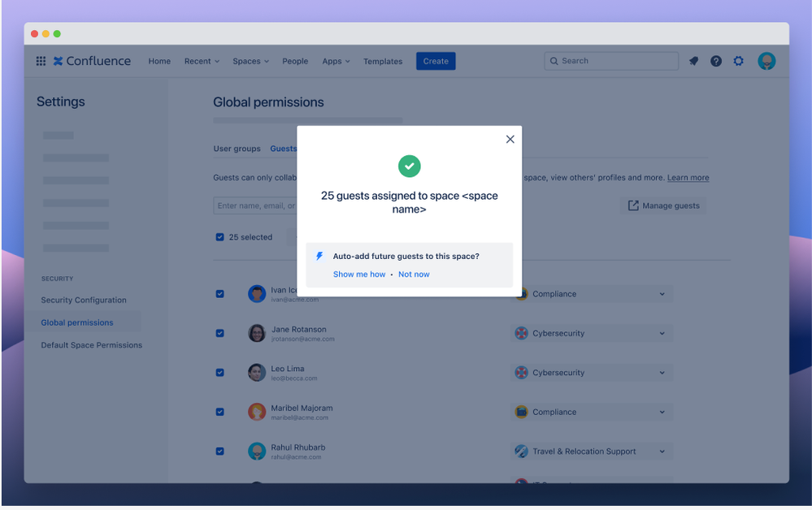812x510 pixels.
Task: Go to Home in top navigation
Action: tap(159, 61)
